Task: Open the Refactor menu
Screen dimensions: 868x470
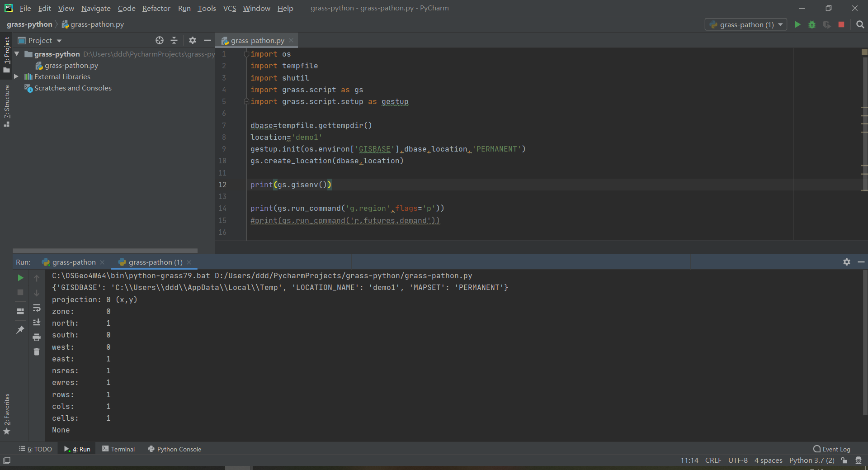Action: tap(156, 8)
